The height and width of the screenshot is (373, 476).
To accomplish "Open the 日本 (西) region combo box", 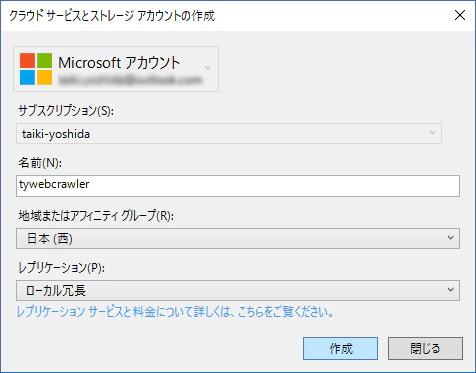I will coord(238,238).
